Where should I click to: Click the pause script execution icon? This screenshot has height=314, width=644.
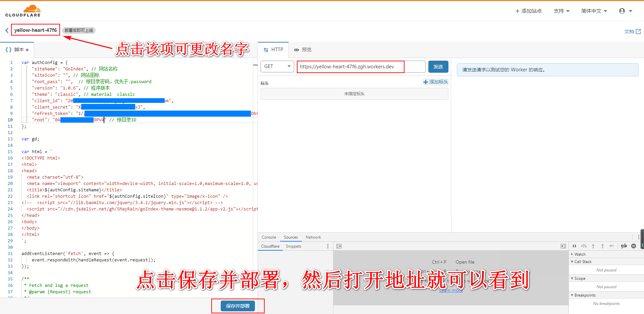point(574,246)
